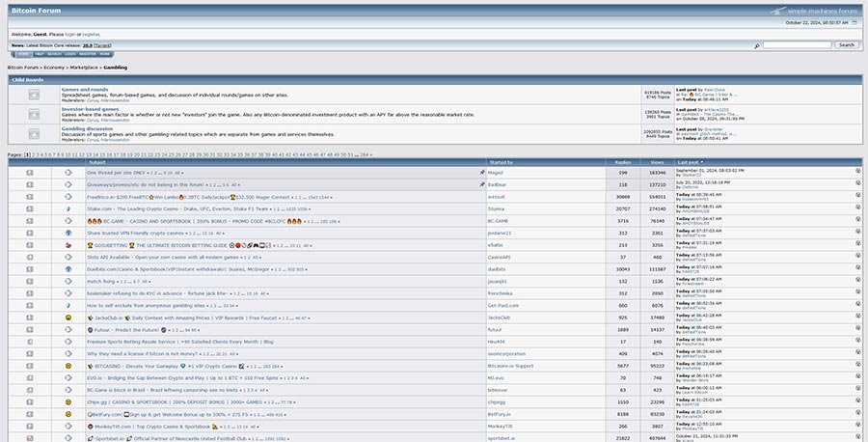View topic starter profile jordanw21
Screen dimensions: 868x442
(500, 234)
